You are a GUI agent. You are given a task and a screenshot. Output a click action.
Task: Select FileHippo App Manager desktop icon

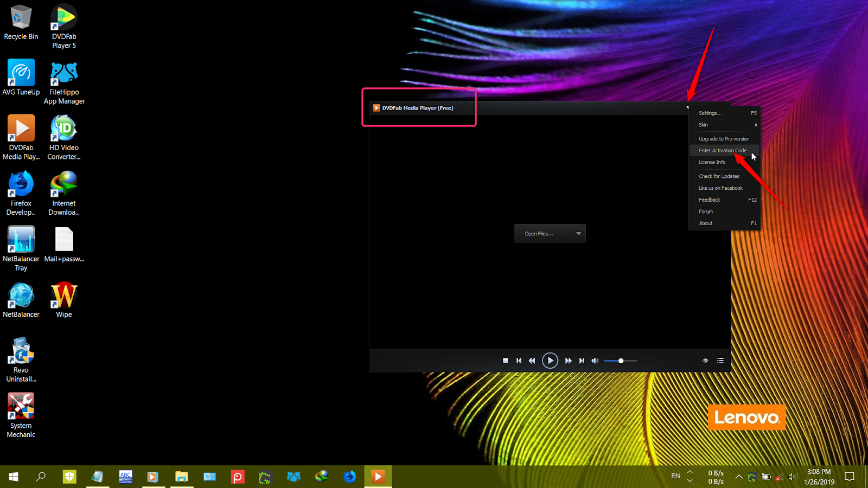pos(64,82)
